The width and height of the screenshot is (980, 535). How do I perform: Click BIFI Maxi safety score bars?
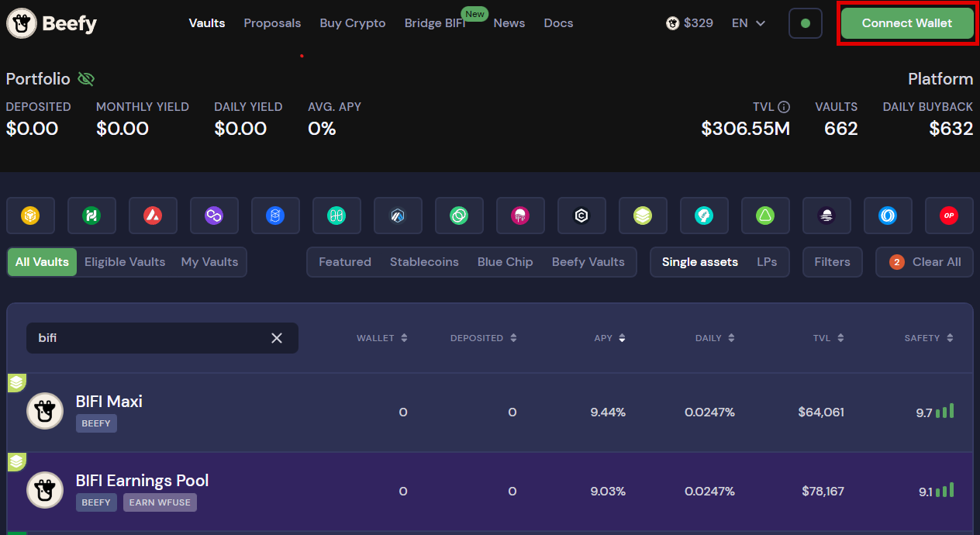[944, 411]
